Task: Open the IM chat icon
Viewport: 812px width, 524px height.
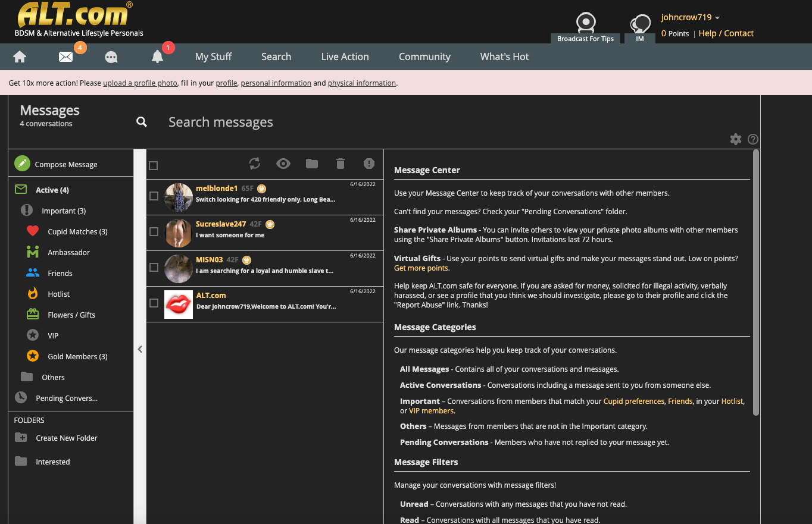Action: pos(640,24)
